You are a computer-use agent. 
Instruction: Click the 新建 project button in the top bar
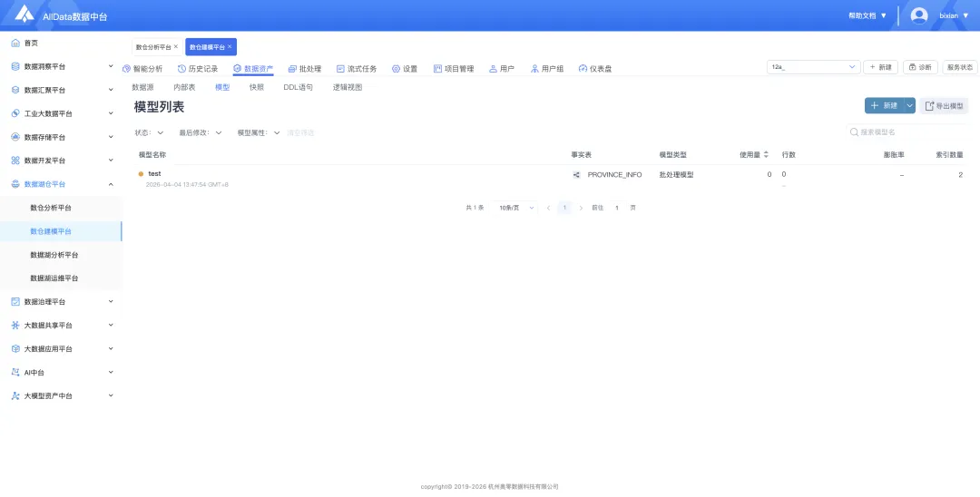(x=880, y=67)
